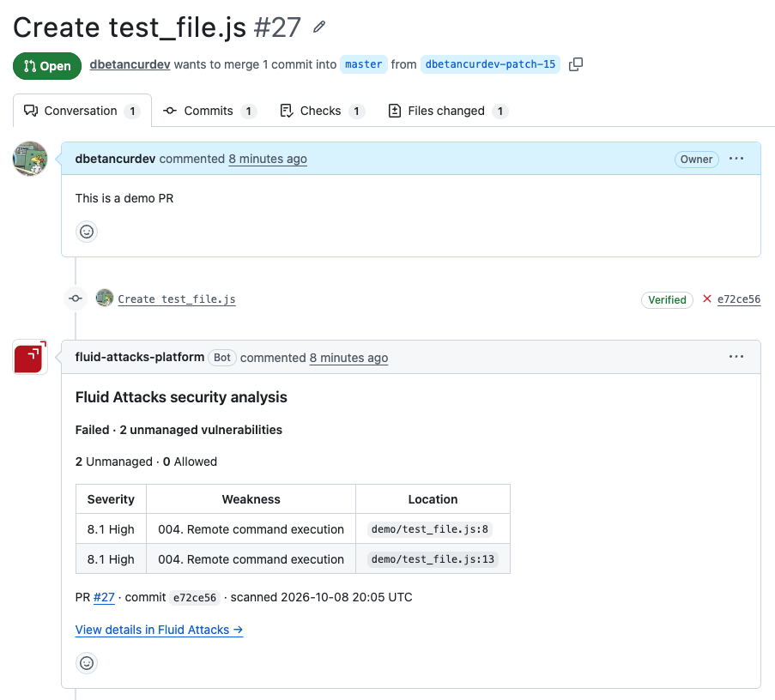Click the pull request title "Create test_file.js #27"

(157, 27)
